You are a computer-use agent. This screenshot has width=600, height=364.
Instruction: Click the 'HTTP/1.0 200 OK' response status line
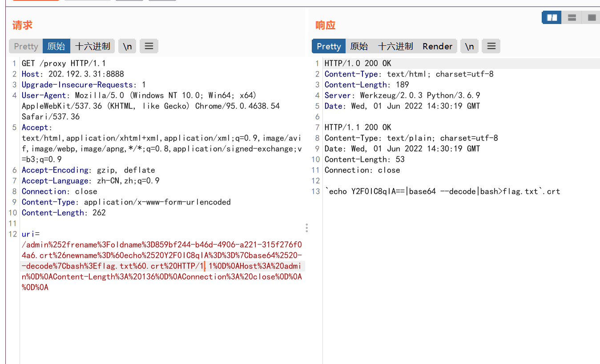pos(358,64)
